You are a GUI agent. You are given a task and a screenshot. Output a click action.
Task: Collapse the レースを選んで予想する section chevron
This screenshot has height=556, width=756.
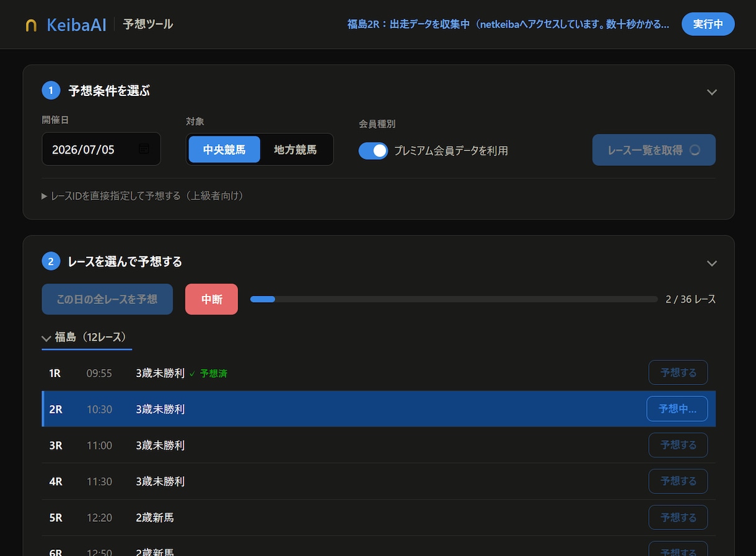712,263
